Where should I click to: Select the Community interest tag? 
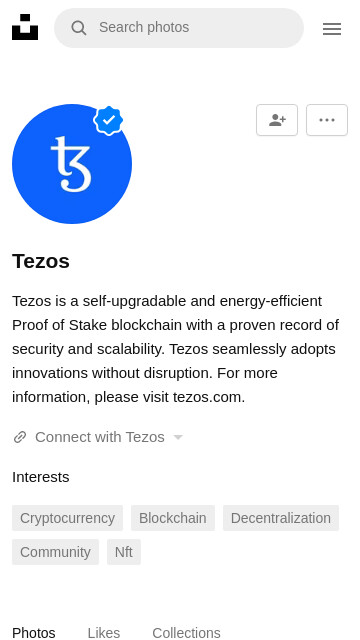click(x=55, y=552)
